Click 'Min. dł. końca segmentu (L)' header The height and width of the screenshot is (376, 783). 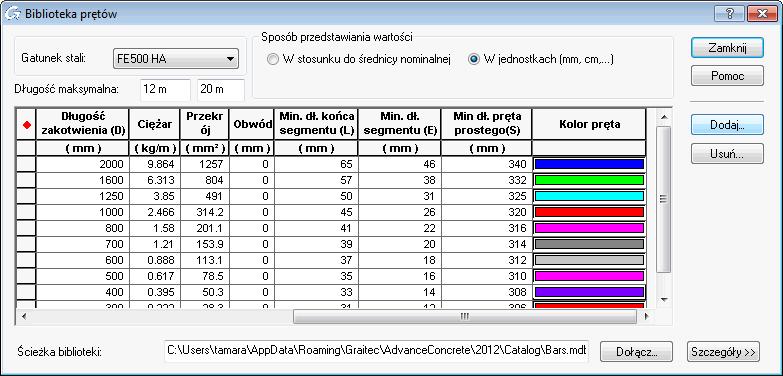click(x=316, y=124)
